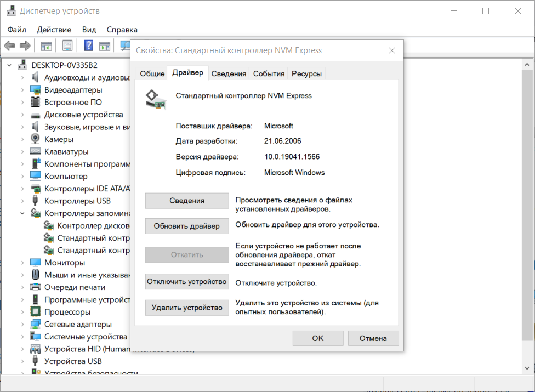Image resolution: width=535 pixels, height=392 pixels.
Task: Open the Действие menu
Action: pos(54,30)
